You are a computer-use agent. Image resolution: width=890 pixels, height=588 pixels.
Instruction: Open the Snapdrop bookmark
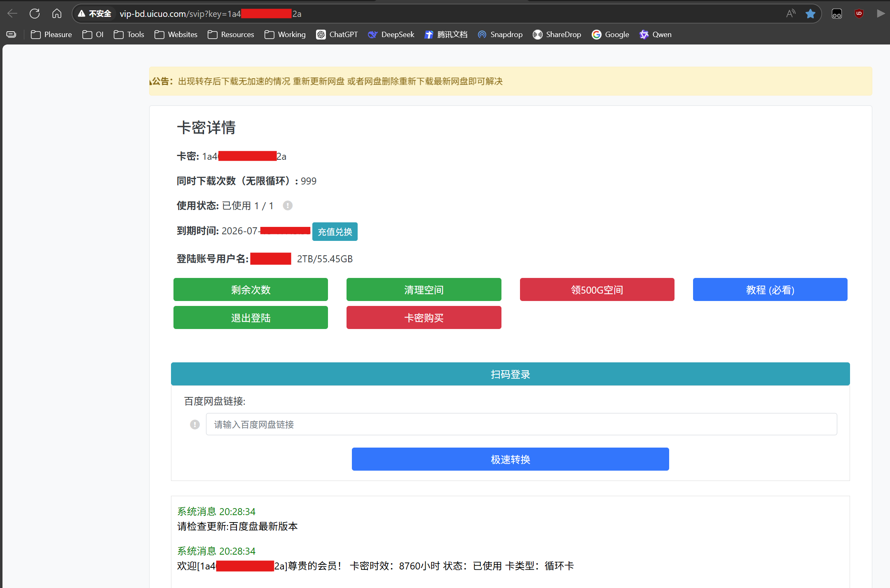tap(500, 35)
